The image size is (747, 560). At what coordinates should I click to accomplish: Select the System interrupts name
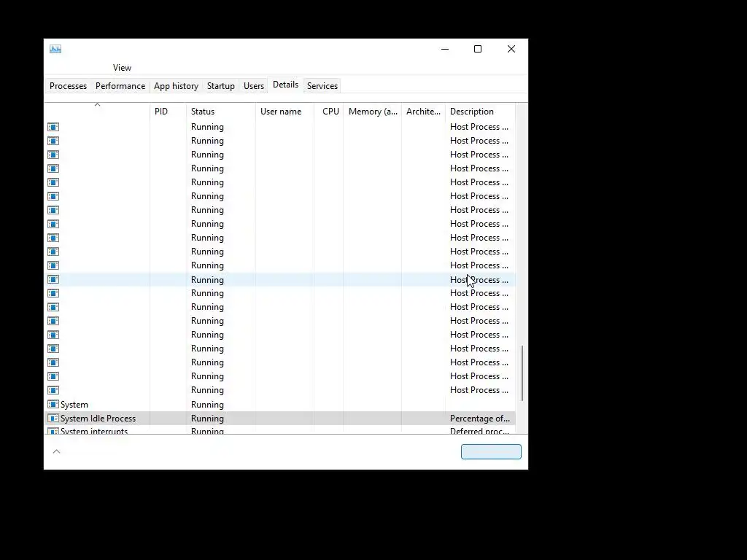(94, 431)
